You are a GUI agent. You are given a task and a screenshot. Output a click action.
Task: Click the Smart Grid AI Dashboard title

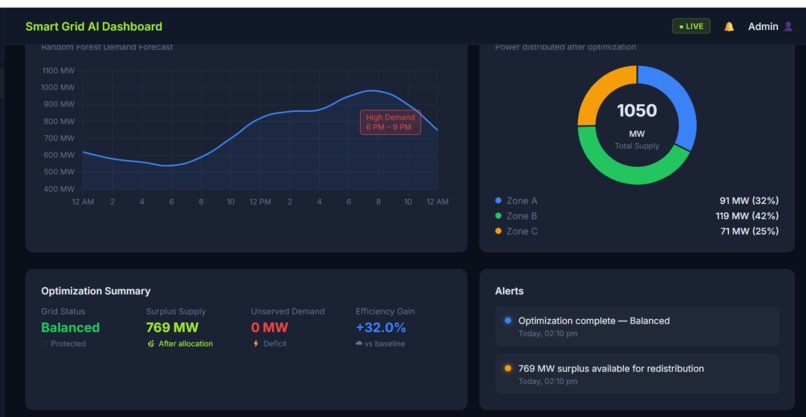tap(94, 27)
